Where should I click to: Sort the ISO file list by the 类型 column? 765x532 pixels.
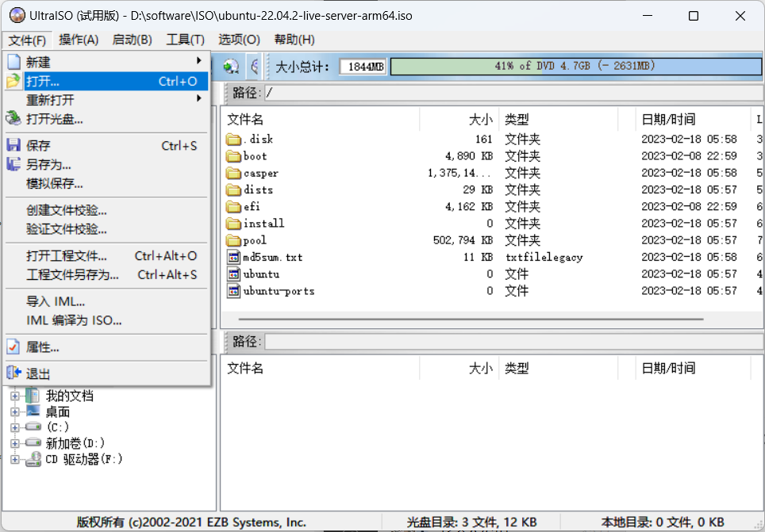coord(558,120)
